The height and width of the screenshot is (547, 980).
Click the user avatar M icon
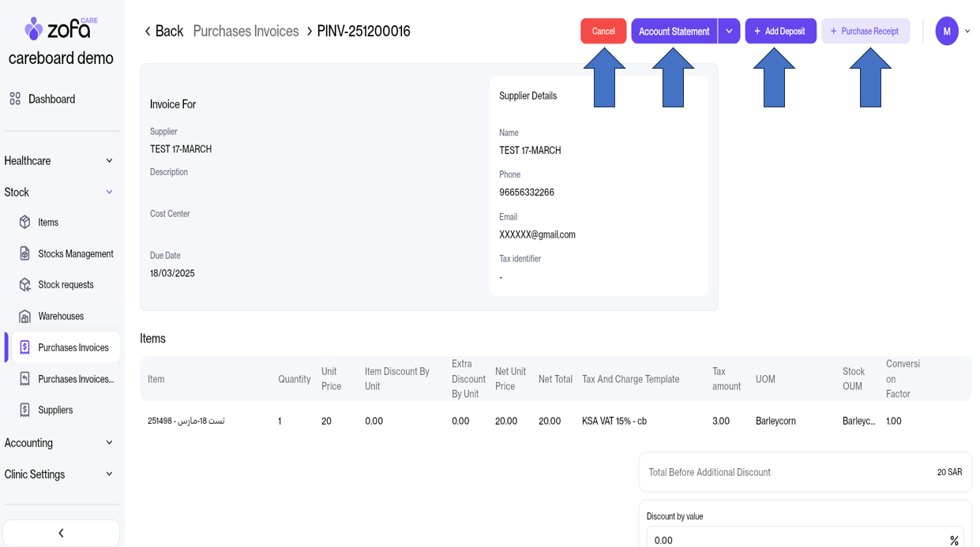point(946,32)
